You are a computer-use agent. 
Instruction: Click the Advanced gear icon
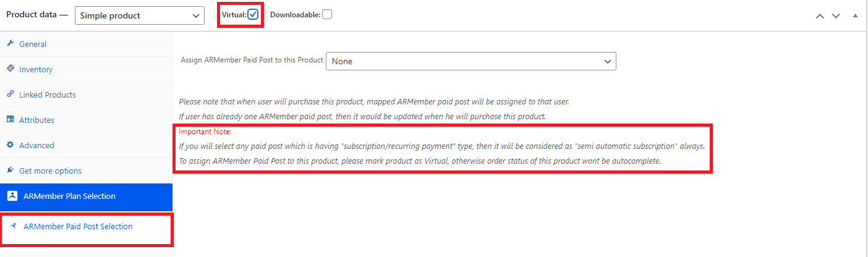pyautogui.click(x=10, y=145)
